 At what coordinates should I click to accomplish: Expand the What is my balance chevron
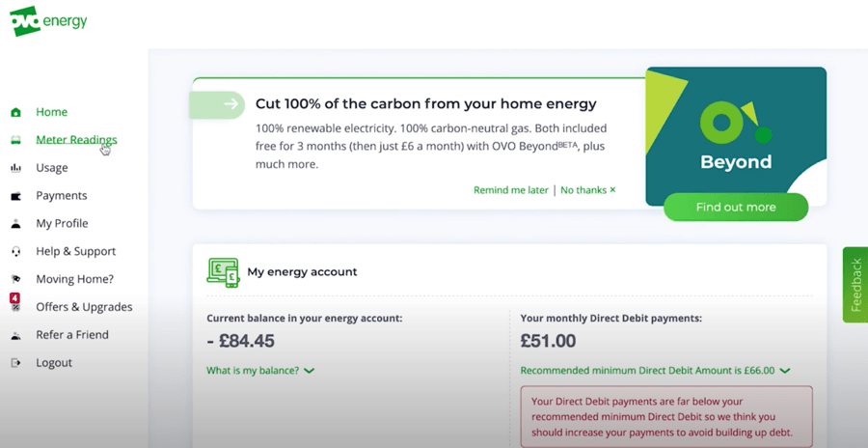(x=310, y=371)
